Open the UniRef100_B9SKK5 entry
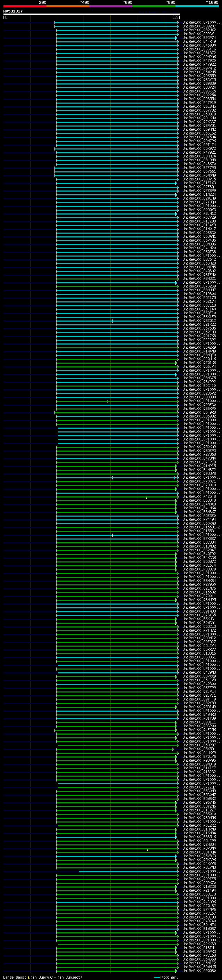 (199, 91)
